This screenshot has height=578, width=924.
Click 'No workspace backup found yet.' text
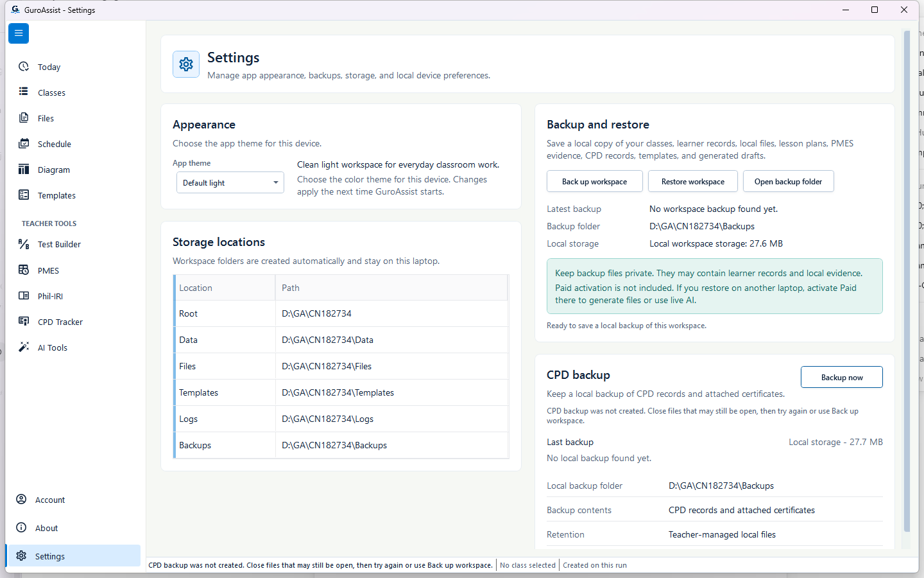[x=714, y=209]
